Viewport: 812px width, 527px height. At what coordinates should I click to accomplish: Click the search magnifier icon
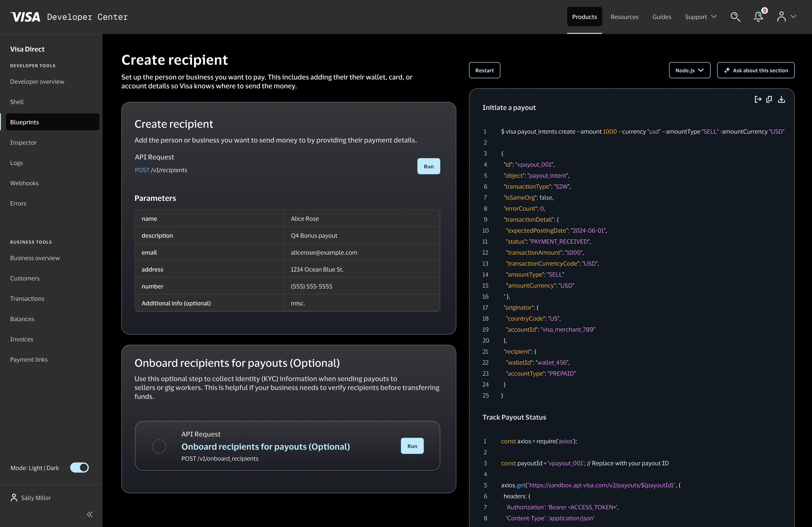[735, 17]
